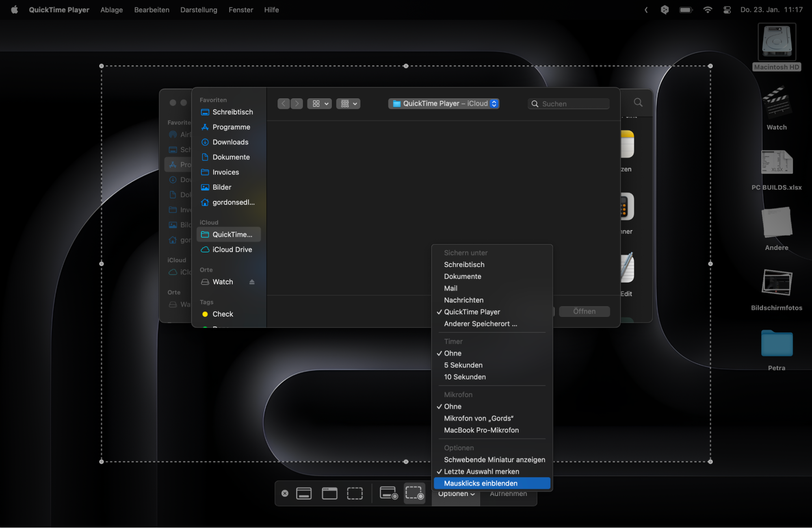
Task: Choose MacBook Pro-Mikrofon as microphone
Action: 492,430
